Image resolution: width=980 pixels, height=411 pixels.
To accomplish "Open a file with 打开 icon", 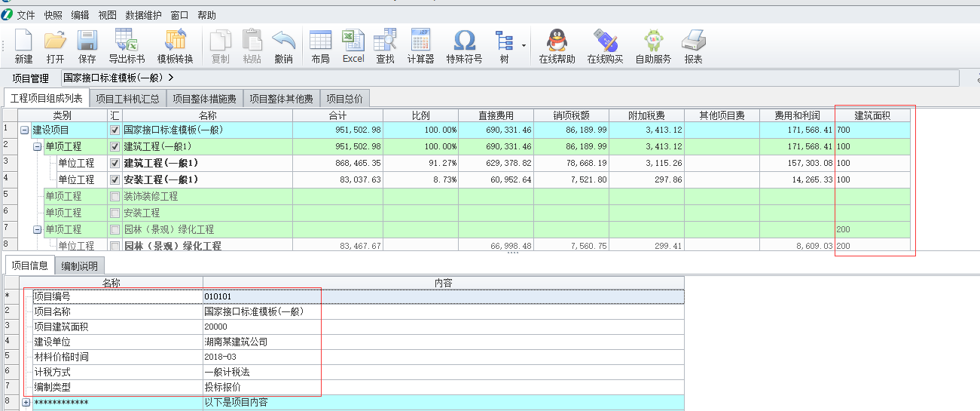I will click(55, 41).
